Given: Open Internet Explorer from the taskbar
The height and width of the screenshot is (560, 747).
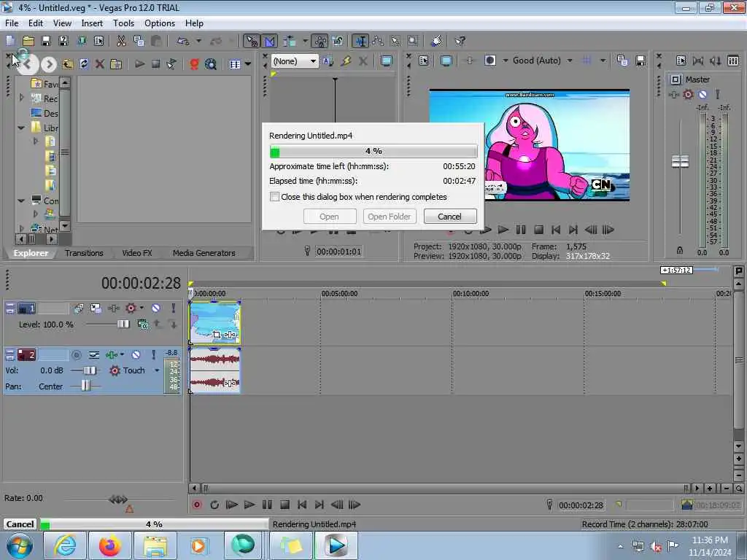Looking at the screenshot, I should pos(64,545).
